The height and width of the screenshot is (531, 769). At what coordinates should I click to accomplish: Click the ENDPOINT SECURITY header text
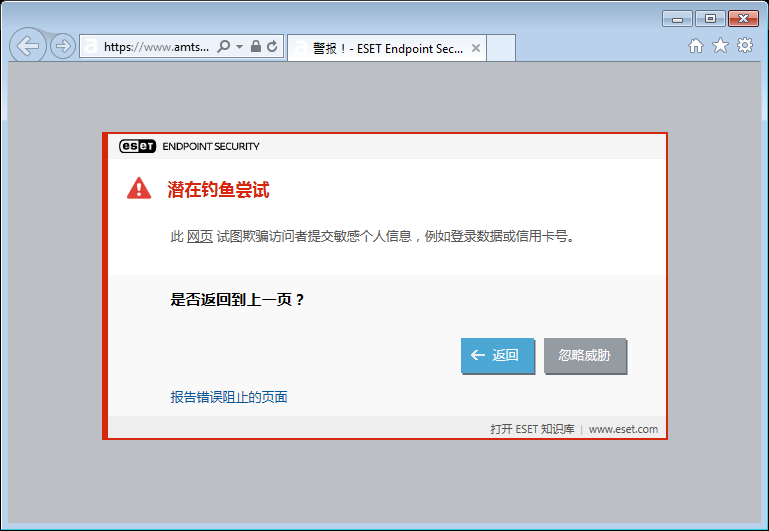pyautogui.click(x=211, y=147)
